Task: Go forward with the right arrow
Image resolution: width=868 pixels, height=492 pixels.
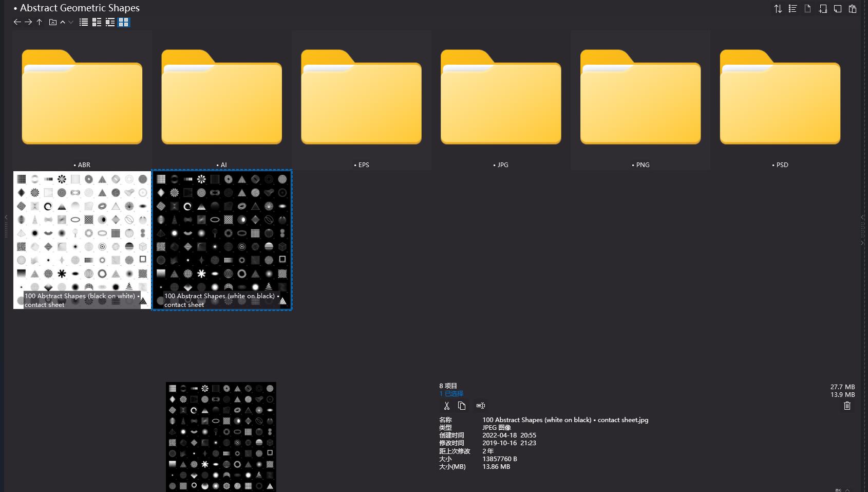Action: pos(28,22)
